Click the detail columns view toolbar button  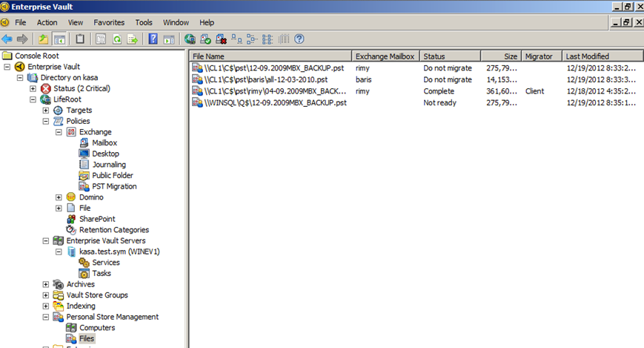tap(283, 39)
